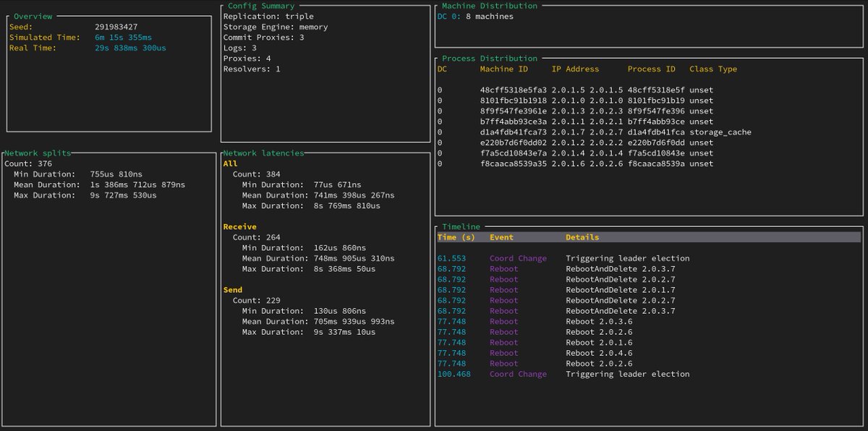Click the "Replication: triple" config setting
Screen dimensions: 868x431
269,16
